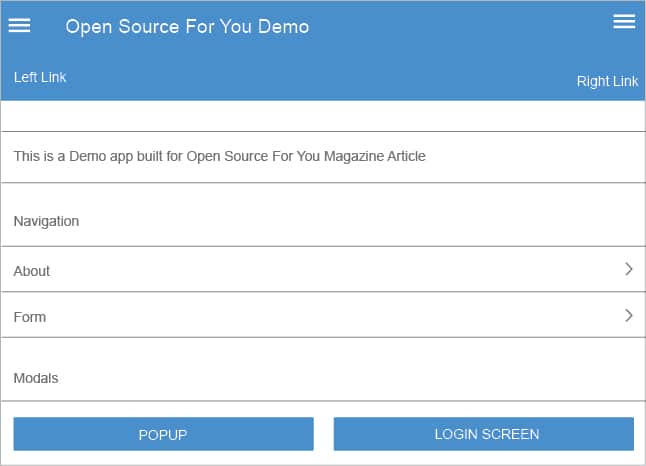Viewport: 646px width, 466px height.
Task: Open the left hamburger menu
Action: (19, 26)
